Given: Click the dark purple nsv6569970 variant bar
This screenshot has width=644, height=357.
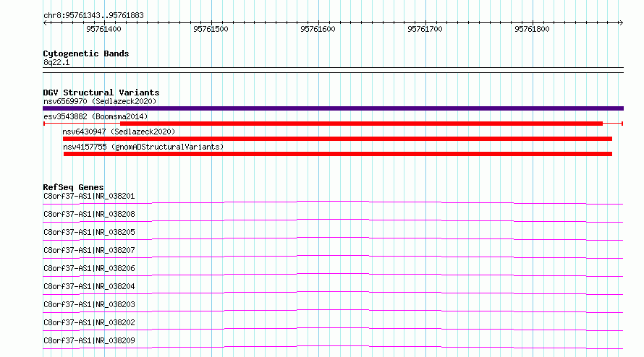Looking at the screenshot, I should point(333,108).
